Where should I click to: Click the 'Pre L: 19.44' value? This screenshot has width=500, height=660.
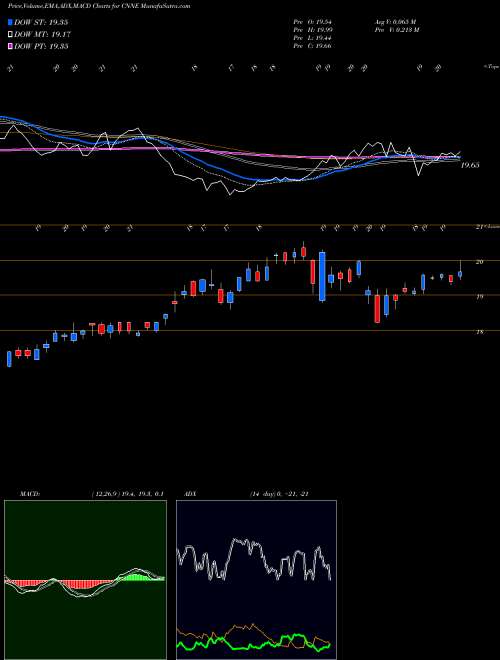tap(314, 38)
